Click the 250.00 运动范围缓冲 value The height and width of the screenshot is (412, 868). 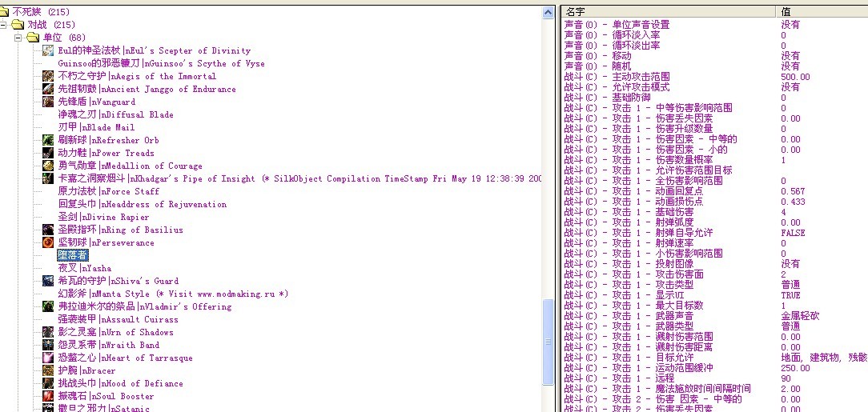tap(795, 368)
